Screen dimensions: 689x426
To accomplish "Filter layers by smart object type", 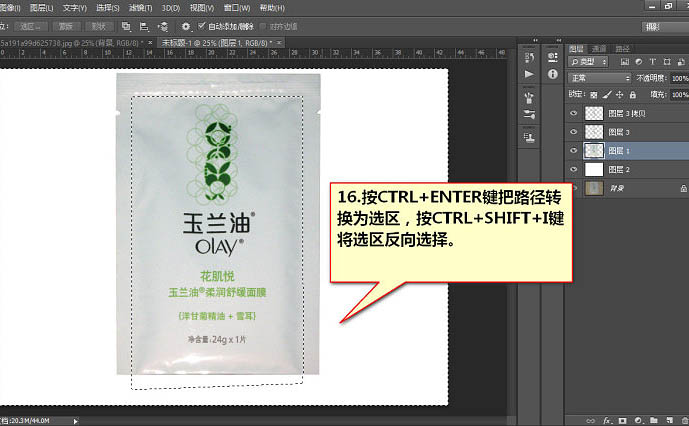I will tap(681, 62).
